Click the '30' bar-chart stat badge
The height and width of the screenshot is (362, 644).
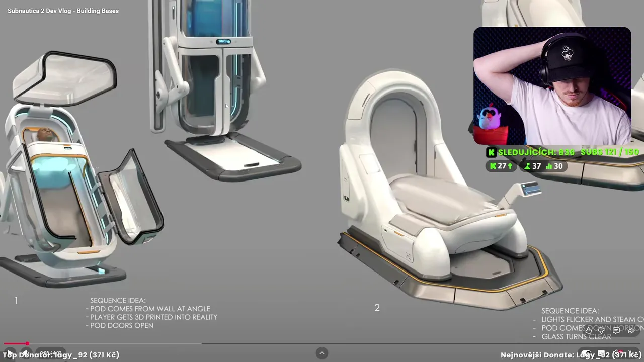point(554,166)
